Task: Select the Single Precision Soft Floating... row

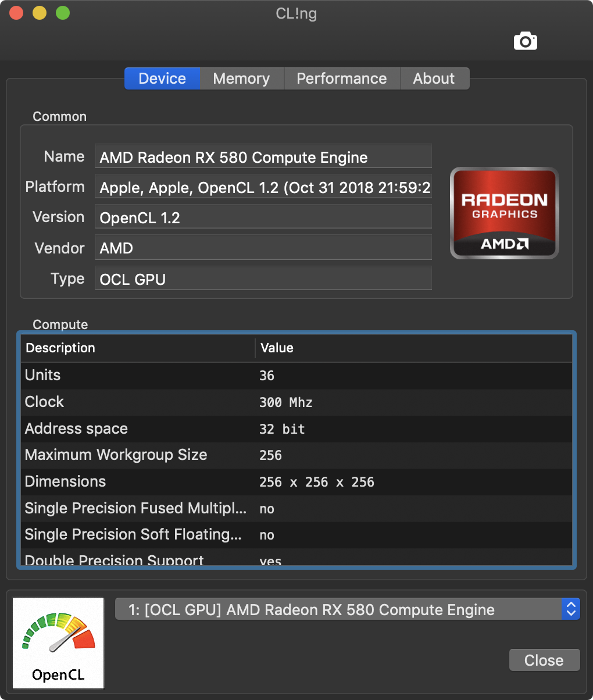Action: [x=296, y=535]
